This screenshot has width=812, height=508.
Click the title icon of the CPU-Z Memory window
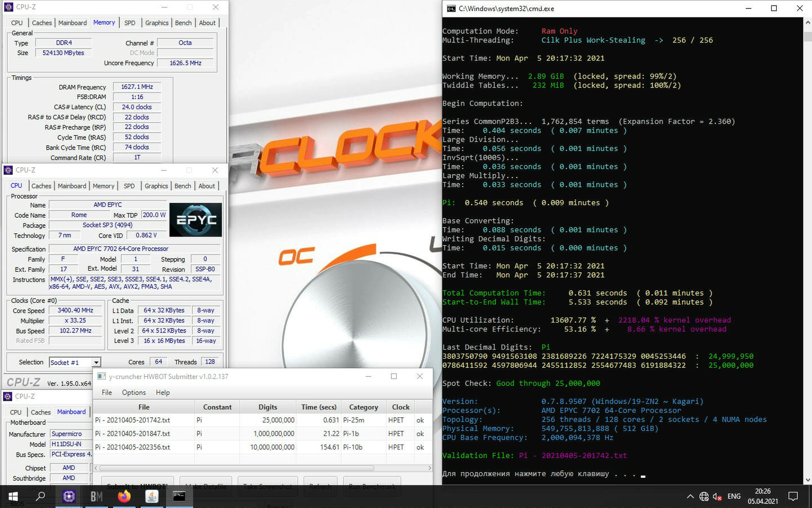point(8,7)
